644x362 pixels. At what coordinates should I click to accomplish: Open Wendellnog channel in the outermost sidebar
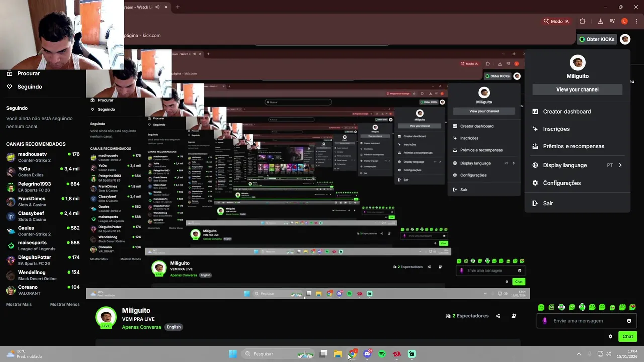tap(43, 275)
